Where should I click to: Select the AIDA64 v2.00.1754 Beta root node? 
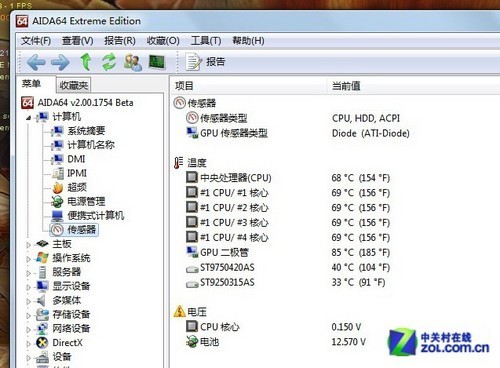(x=85, y=103)
